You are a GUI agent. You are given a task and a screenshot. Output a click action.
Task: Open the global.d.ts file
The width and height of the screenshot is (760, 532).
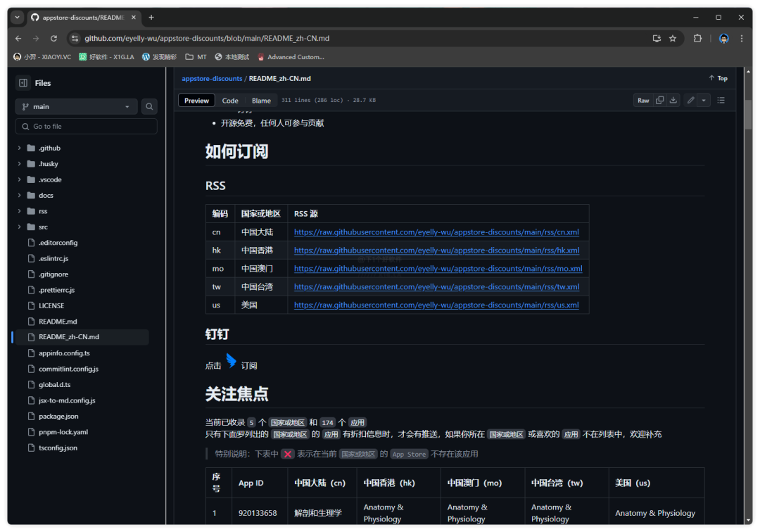coord(54,385)
